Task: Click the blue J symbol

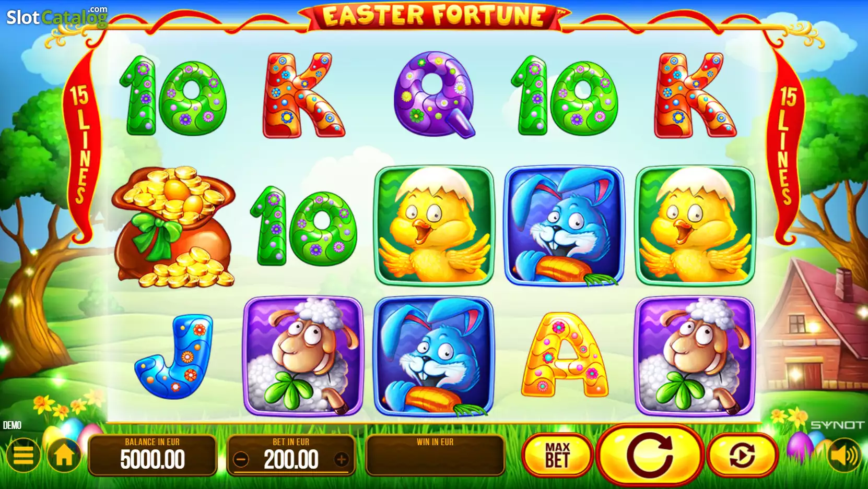Action: click(173, 356)
